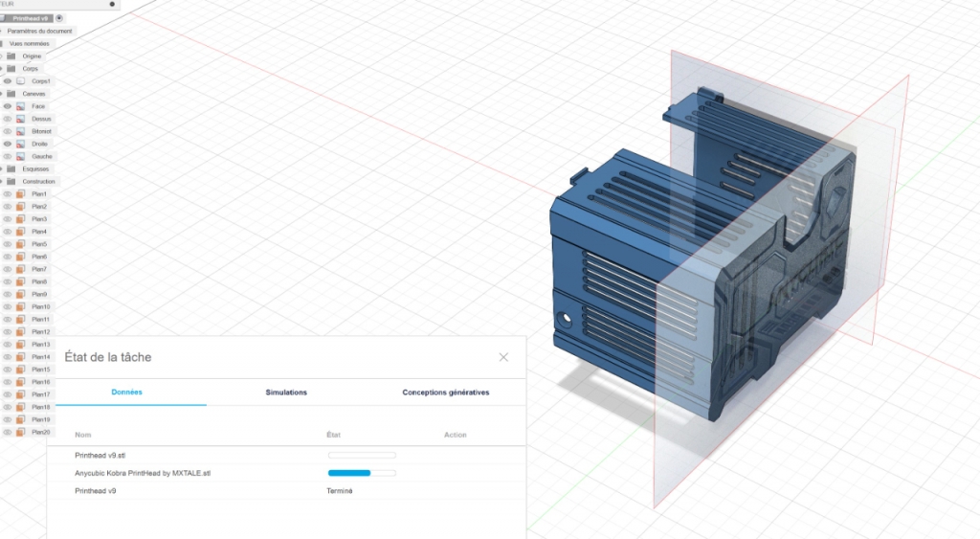Close the État de la tâche dialog

(x=503, y=357)
